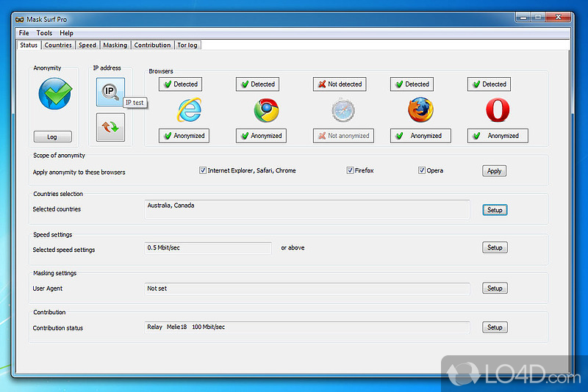Open the Tor log tab

pyautogui.click(x=187, y=45)
